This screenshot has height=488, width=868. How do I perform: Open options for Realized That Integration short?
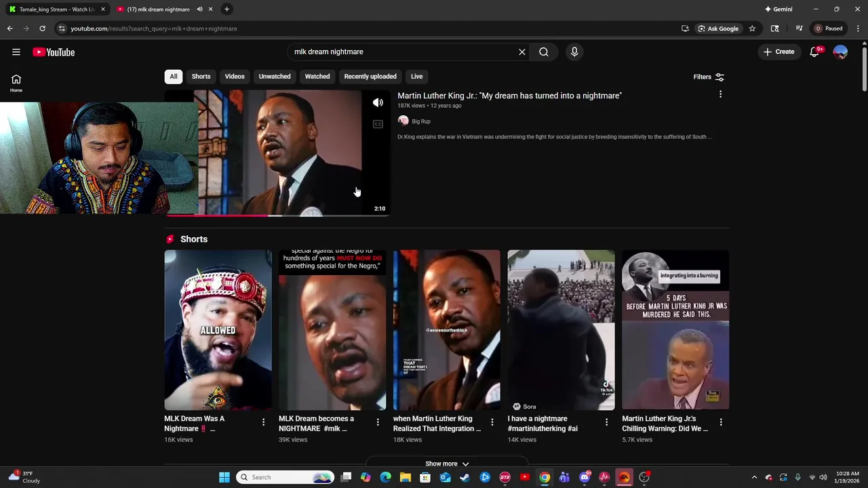492,422
